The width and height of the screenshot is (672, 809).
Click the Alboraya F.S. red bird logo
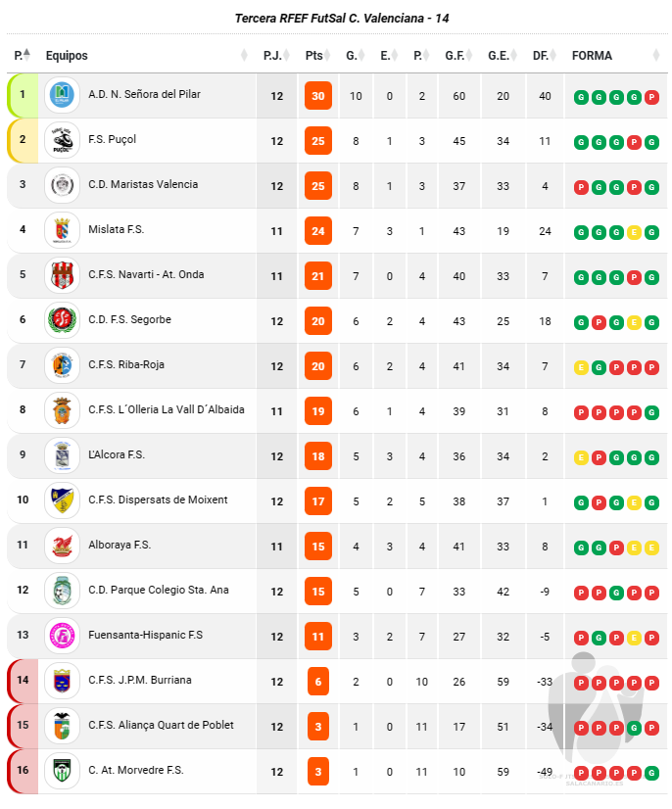coord(62,546)
